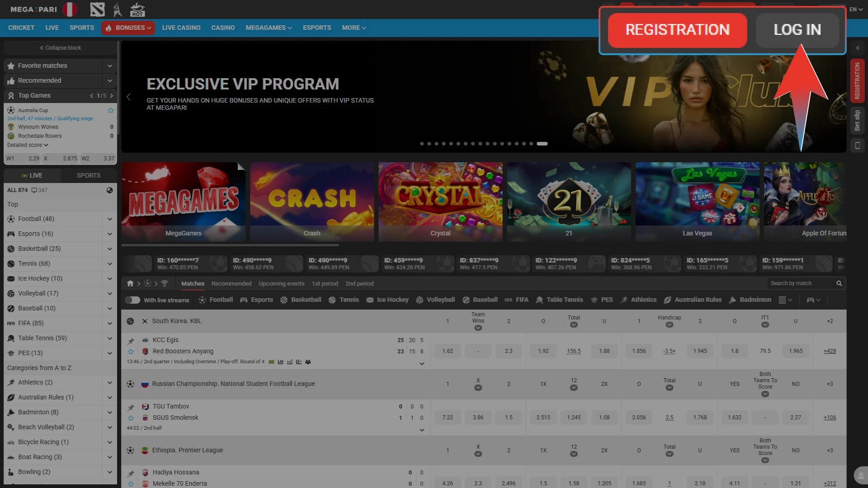
Task: Filter by Table Tennis in sports filter bar
Action: click(559, 300)
